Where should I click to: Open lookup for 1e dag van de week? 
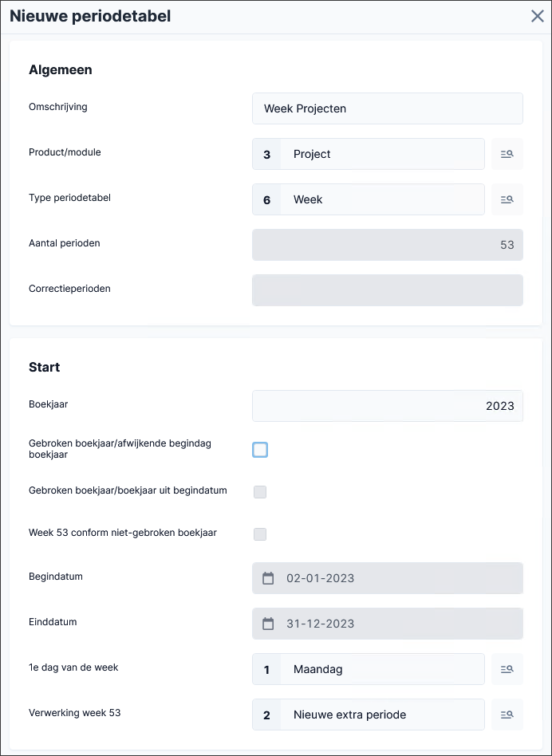(507, 669)
